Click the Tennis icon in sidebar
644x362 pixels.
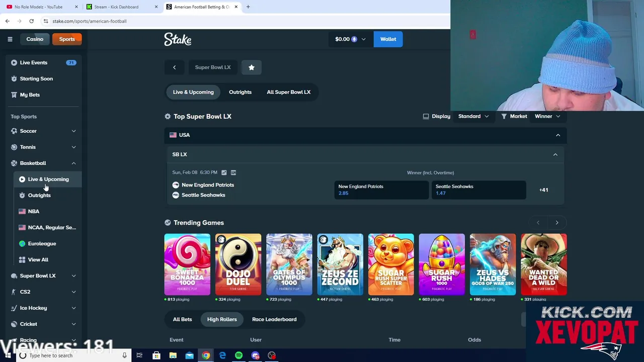tap(14, 147)
